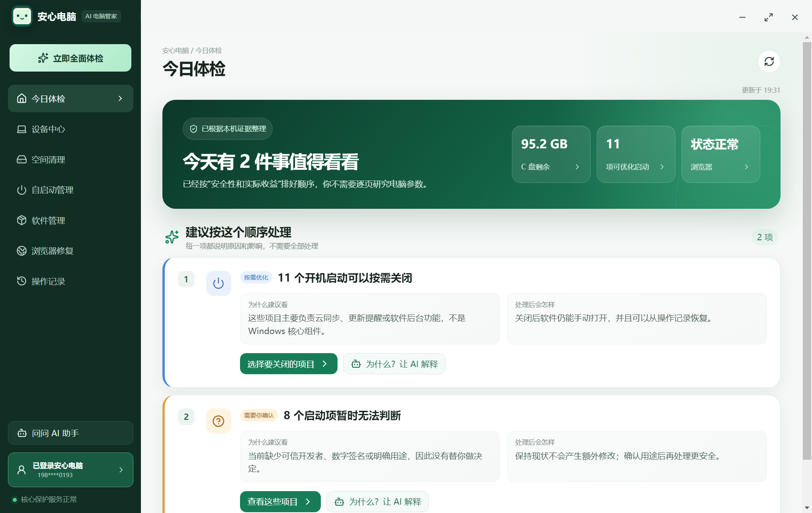Open the 95.2 GB C 盘剩余 card
This screenshot has width=812, height=513.
point(551,154)
